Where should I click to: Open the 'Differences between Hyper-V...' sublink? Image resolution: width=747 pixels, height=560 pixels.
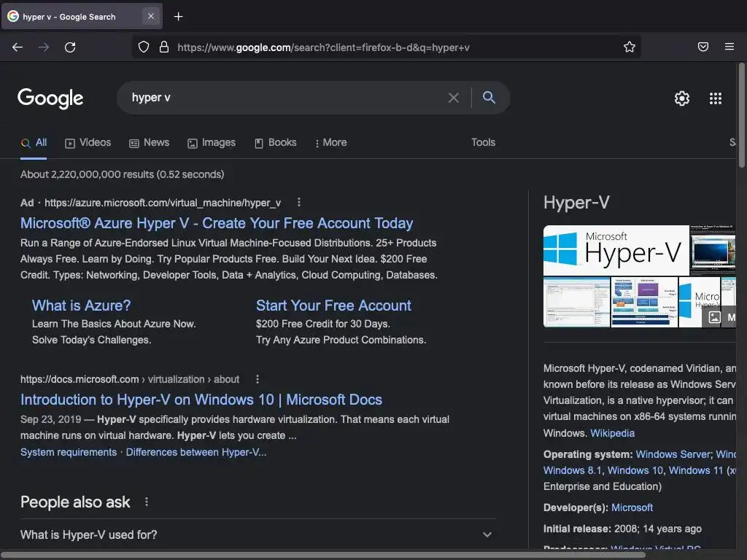[196, 452]
